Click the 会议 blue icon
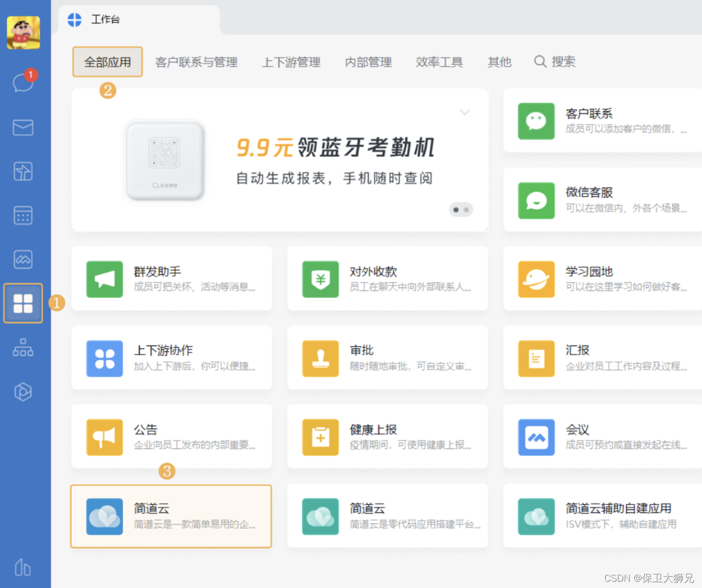This screenshot has width=702, height=588. pos(536,437)
